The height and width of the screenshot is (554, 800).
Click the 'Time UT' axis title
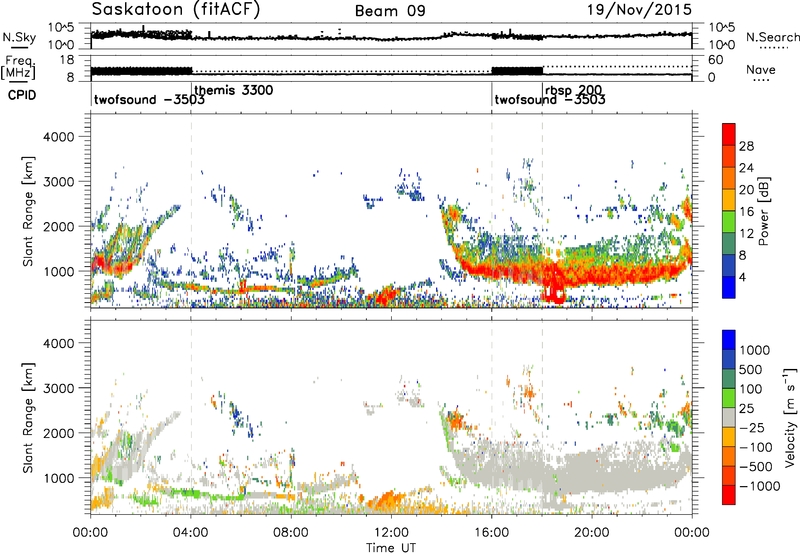391,547
